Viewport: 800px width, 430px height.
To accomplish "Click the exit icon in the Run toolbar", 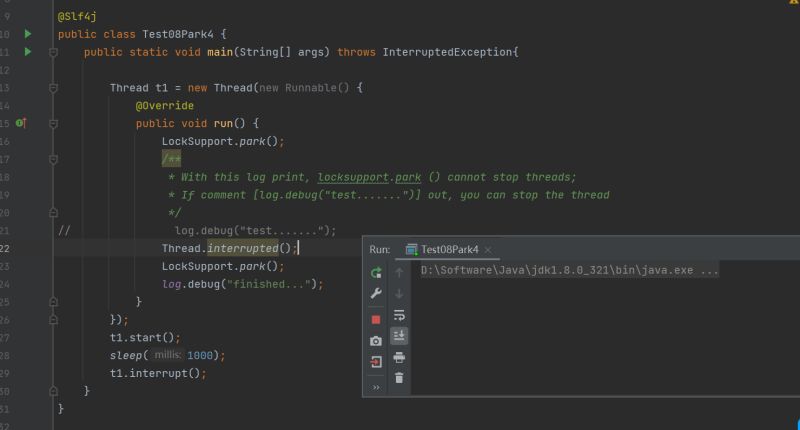I will 376,362.
